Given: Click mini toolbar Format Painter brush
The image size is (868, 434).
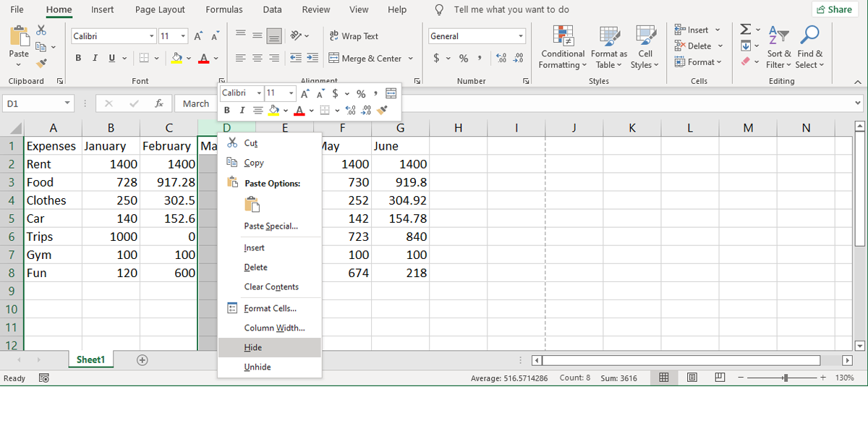Looking at the screenshot, I should point(383,110).
